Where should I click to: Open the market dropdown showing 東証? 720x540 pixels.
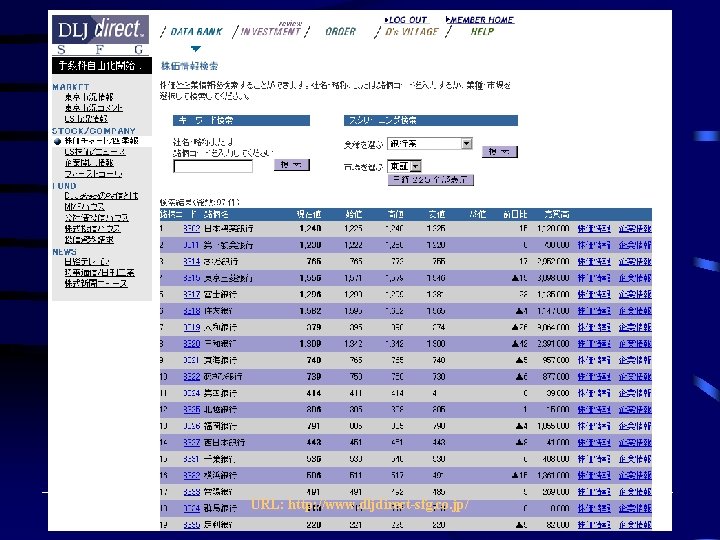pyautogui.click(x=405, y=166)
